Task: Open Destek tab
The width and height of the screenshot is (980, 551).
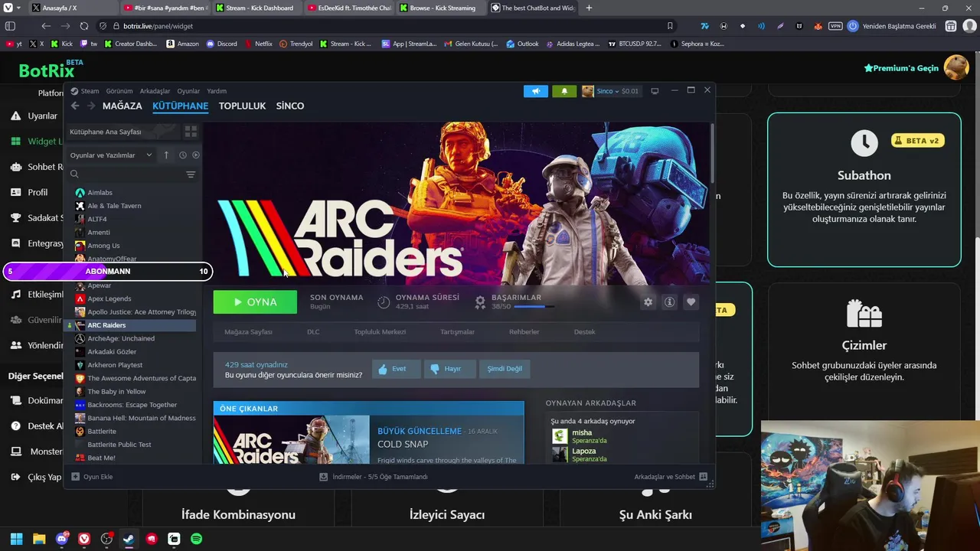Action: (584, 332)
